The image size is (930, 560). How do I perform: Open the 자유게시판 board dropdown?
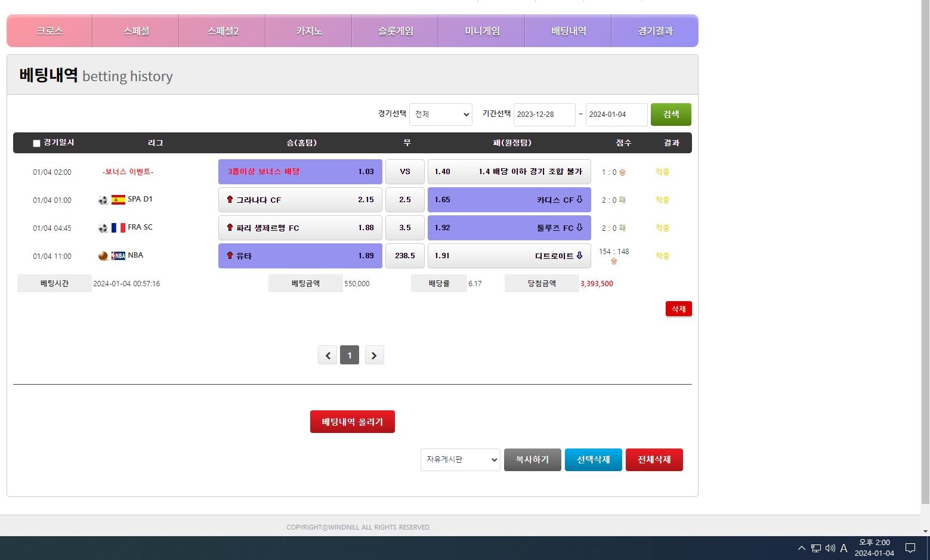459,459
